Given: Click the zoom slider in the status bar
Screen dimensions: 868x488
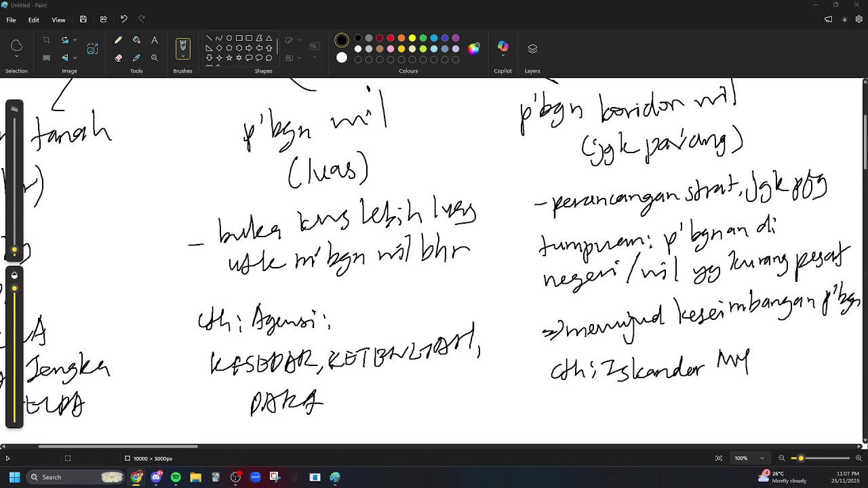Looking at the screenshot, I should 820,458.
